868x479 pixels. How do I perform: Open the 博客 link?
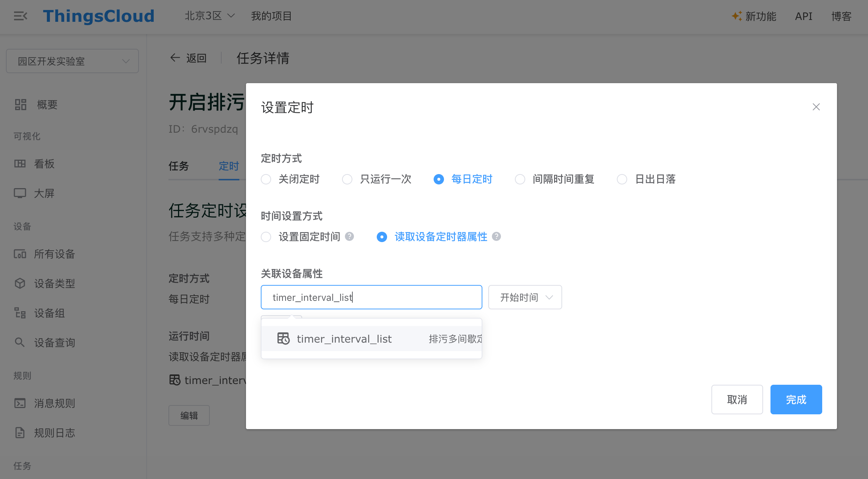click(841, 16)
